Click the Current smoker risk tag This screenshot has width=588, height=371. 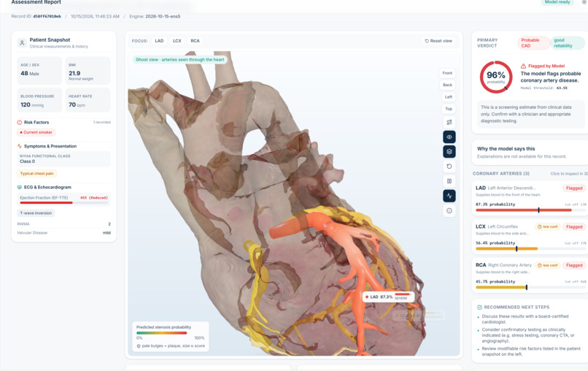pyautogui.click(x=36, y=133)
